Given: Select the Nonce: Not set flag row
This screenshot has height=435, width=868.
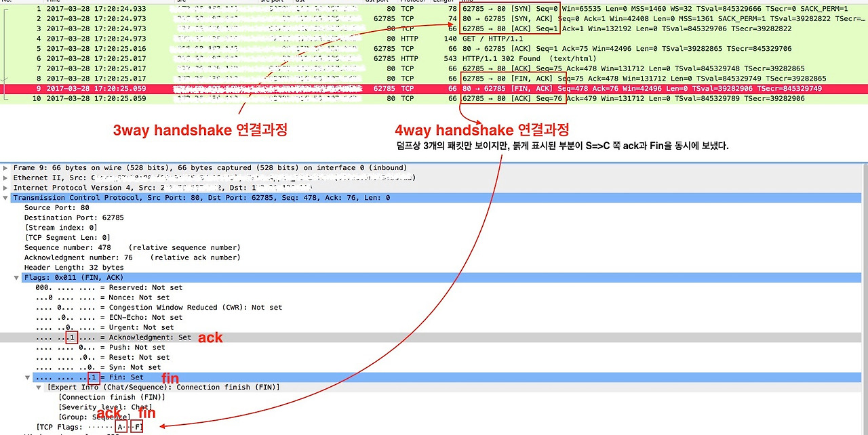Looking at the screenshot, I should (x=102, y=297).
